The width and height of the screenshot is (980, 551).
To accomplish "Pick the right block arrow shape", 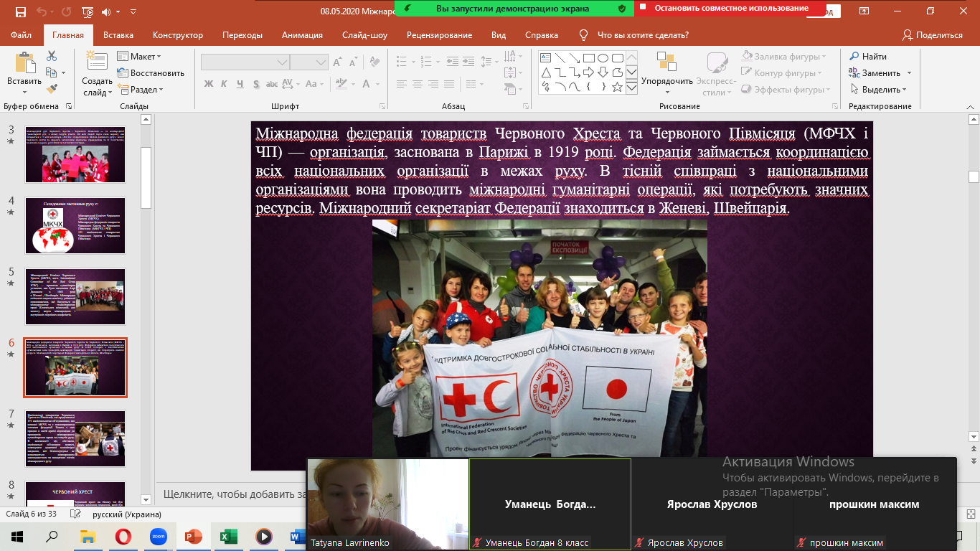I will pyautogui.click(x=588, y=72).
